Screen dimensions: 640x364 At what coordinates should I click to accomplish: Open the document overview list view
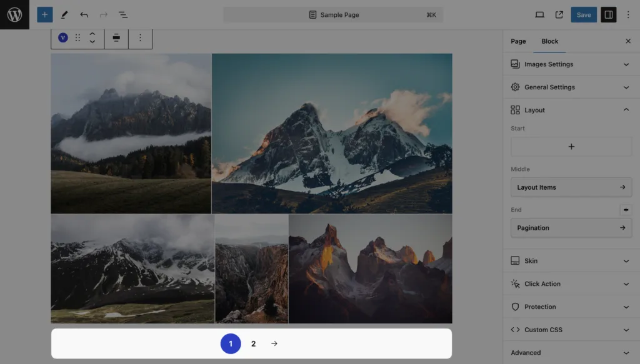(x=123, y=15)
